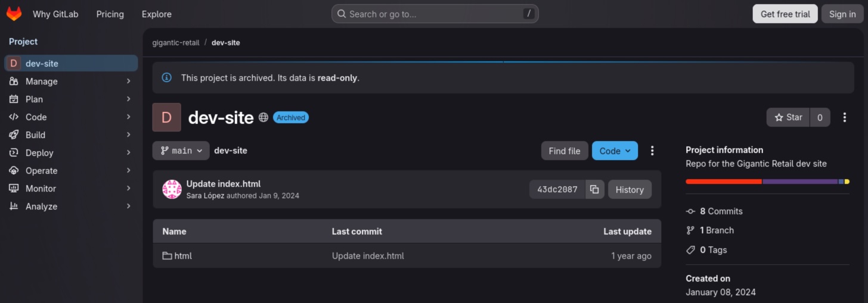Star the dev-site project
The height and width of the screenshot is (303, 868).
pyautogui.click(x=788, y=117)
